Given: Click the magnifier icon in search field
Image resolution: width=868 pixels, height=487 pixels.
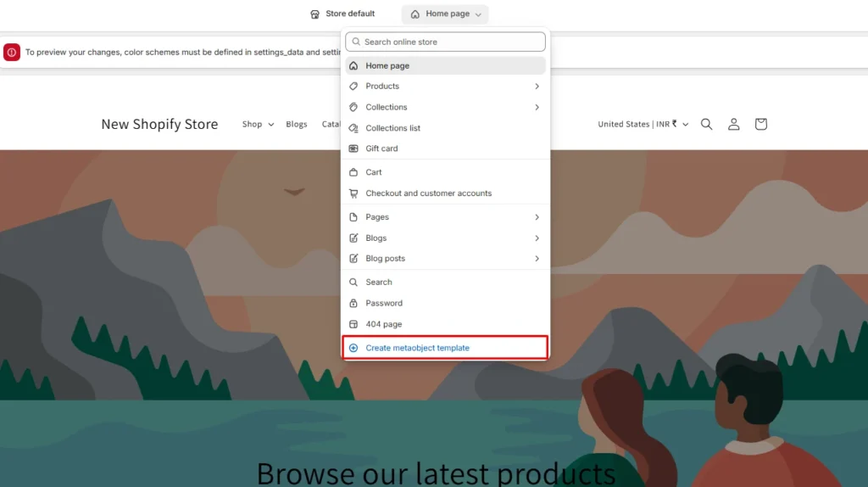Looking at the screenshot, I should tap(356, 42).
